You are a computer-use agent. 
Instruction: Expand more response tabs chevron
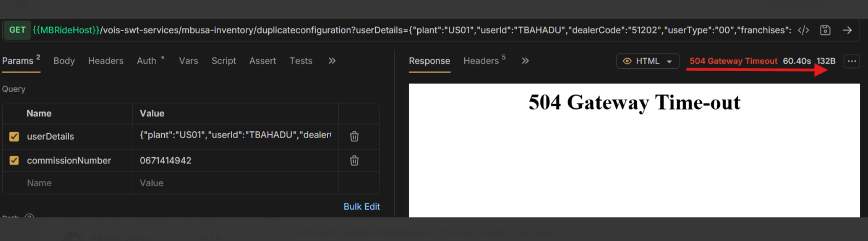[x=525, y=61]
